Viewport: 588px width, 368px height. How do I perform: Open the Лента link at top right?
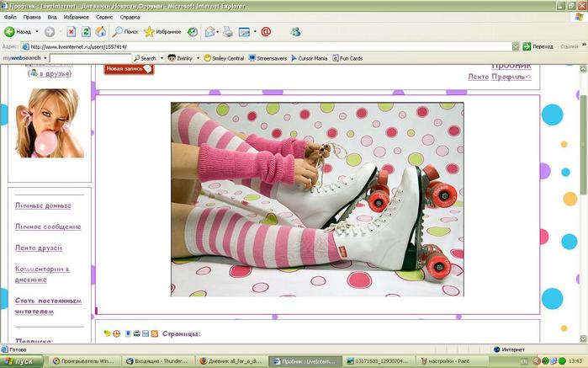click(478, 77)
